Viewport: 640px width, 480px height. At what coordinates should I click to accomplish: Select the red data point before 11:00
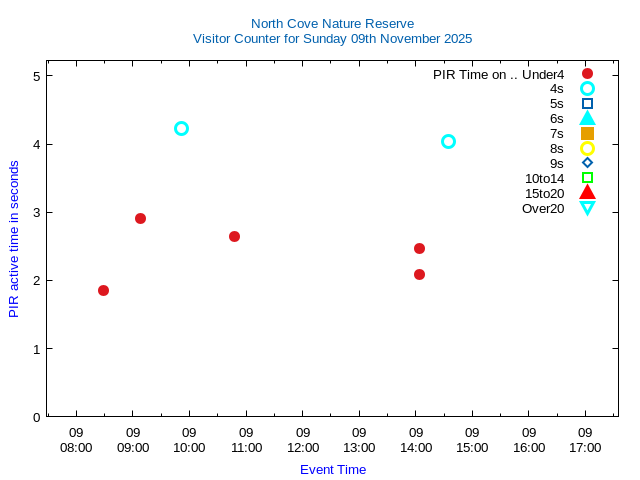234,236
